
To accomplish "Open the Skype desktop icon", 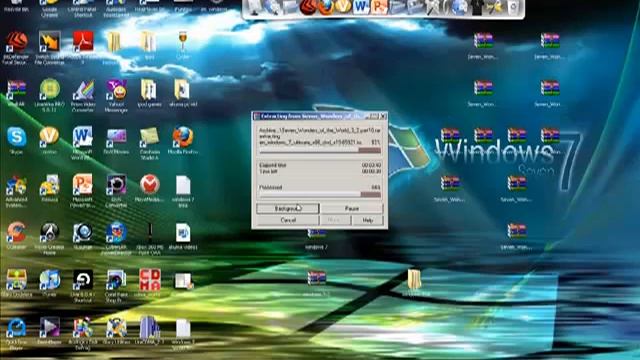I will click(x=16, y=137).
